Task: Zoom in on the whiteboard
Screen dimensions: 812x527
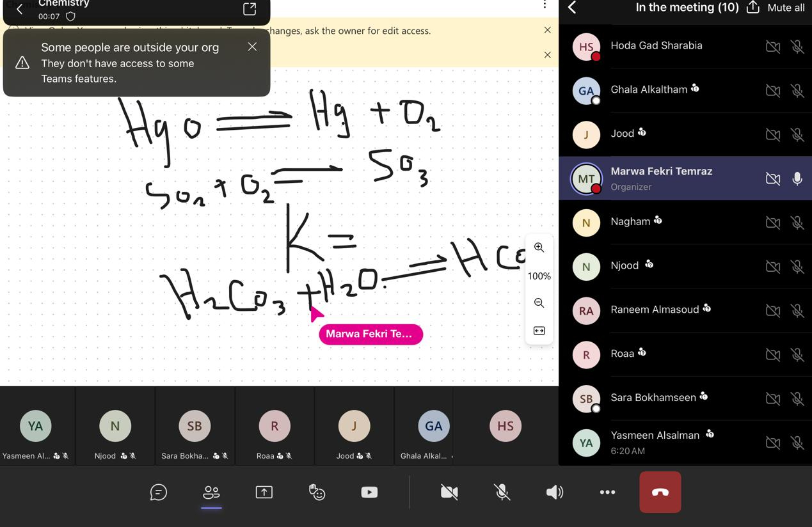Action: [539, 248]
